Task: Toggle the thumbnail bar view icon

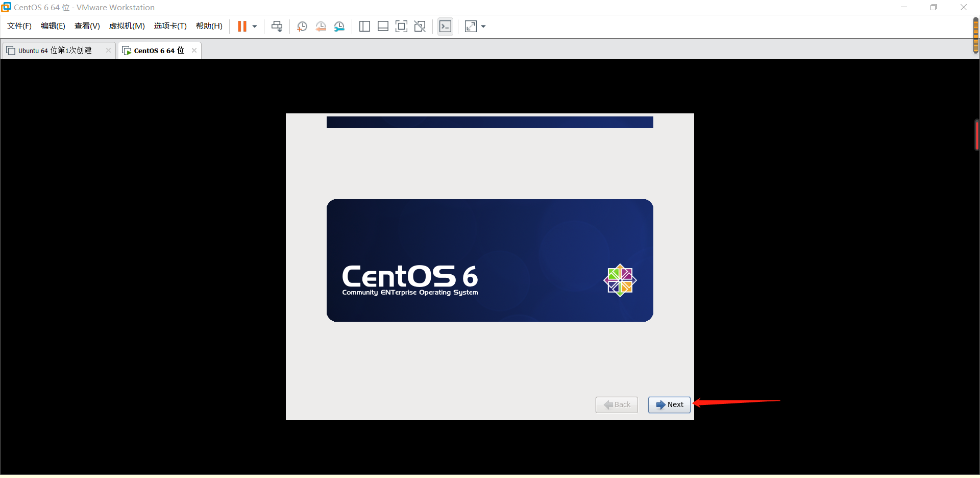Action: pos(383,27)
